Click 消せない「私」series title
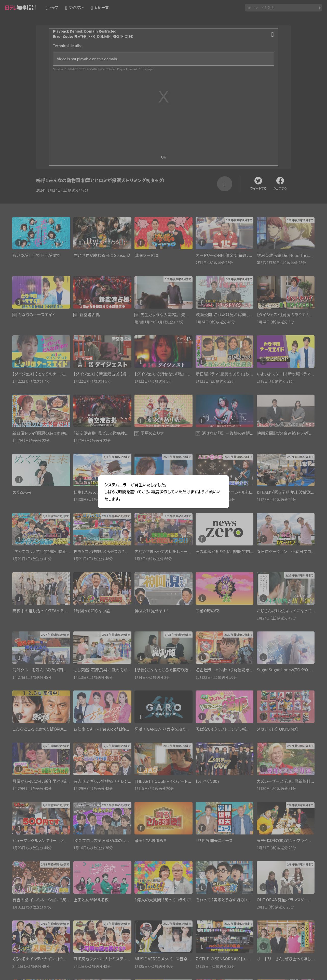327x980 pixels. pyautogui.click(x=227, y=433)
